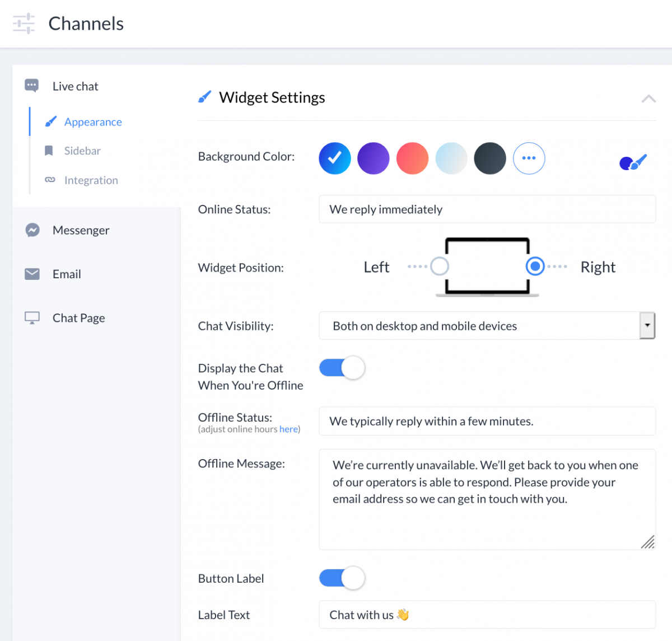
Task: Click the 'Button Label' text
Action: point(231,578)
